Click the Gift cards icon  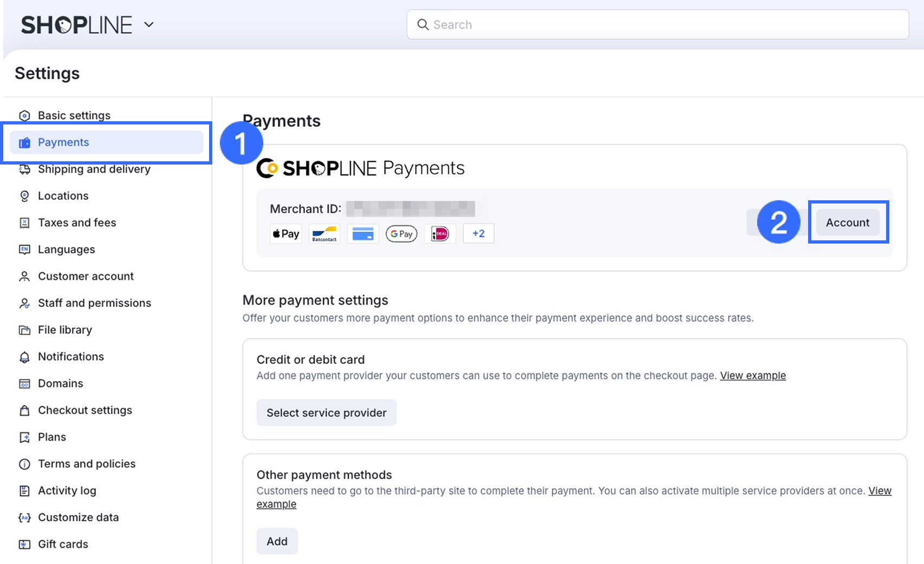(x=24, y=545)
